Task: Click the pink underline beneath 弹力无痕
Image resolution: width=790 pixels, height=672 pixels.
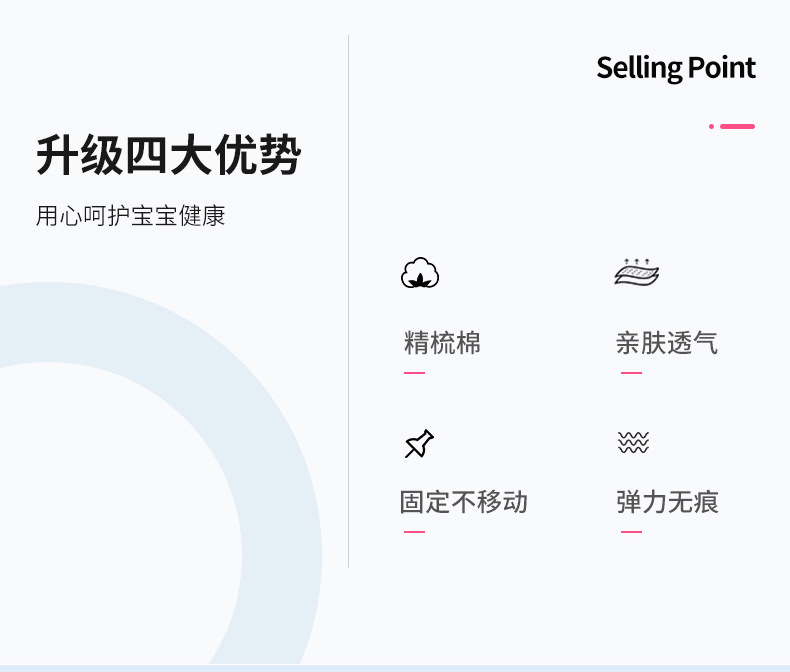Action: coord(631,531)
